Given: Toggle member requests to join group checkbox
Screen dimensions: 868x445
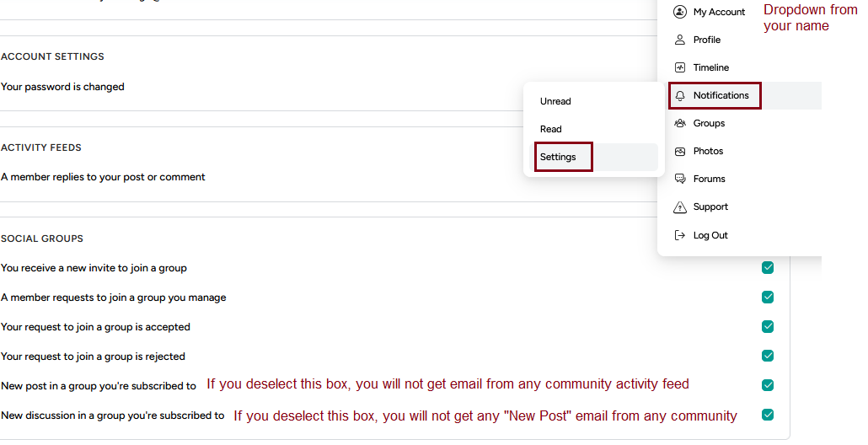Looking at the screenshot, I should pos(767,298).
